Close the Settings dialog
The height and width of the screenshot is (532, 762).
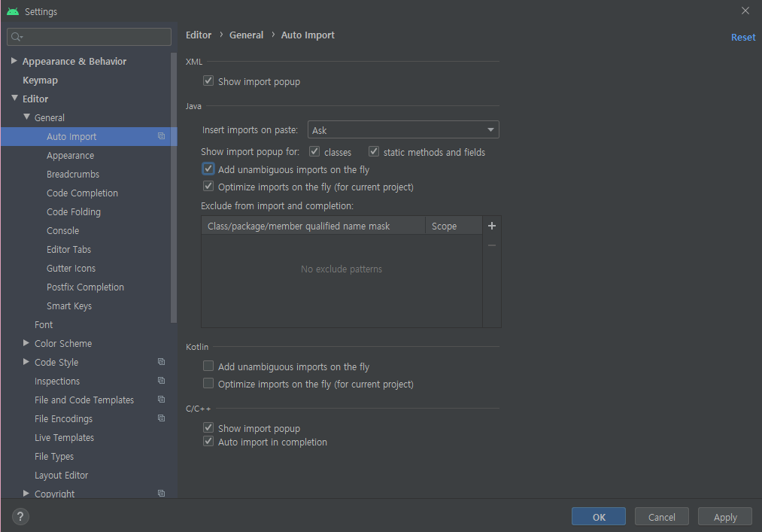pos(745,11)
